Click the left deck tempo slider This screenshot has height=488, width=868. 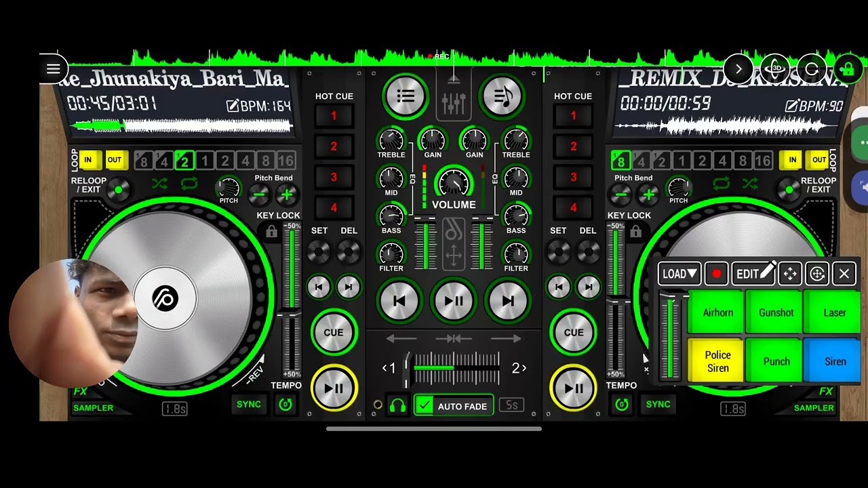point(292,302)
